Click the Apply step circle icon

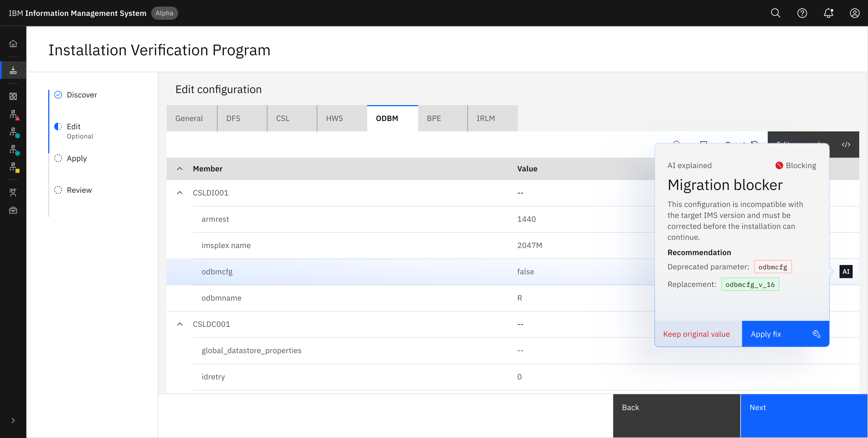pyautogui.click(x=58, y=158)
